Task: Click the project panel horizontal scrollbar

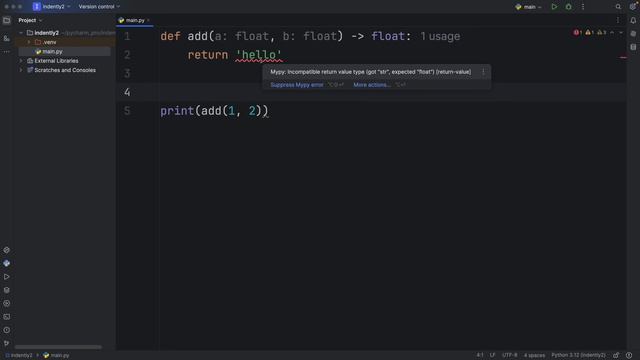Action: click(58, 347)
